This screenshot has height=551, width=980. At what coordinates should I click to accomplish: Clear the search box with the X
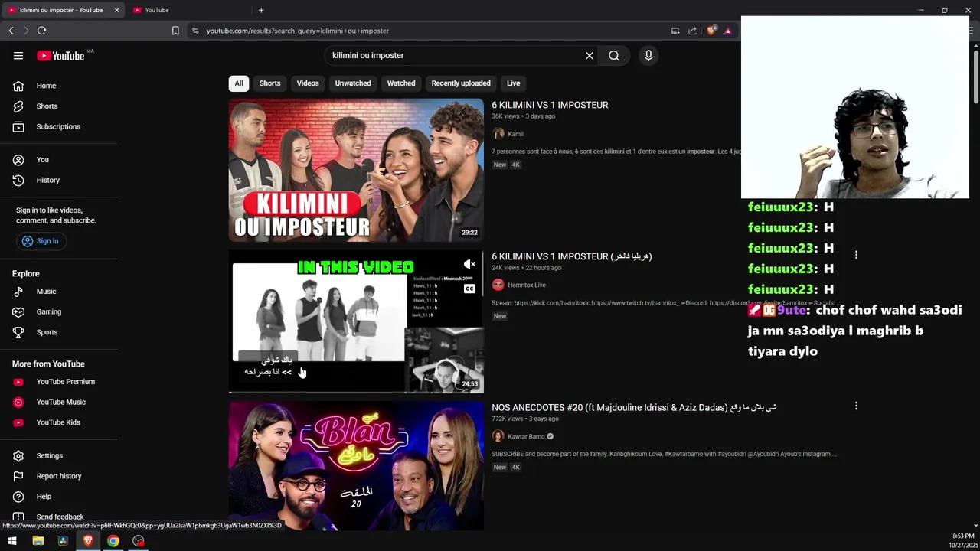pos(590,55)
